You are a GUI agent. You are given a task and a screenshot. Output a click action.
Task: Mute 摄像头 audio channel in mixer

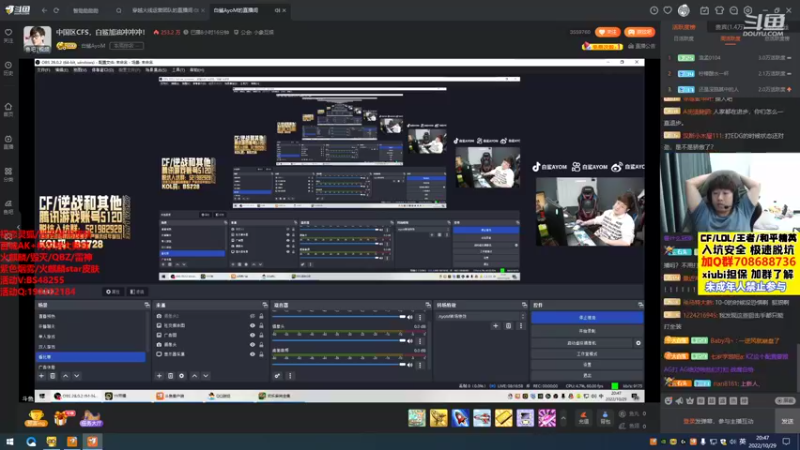[x=410, y=341]
